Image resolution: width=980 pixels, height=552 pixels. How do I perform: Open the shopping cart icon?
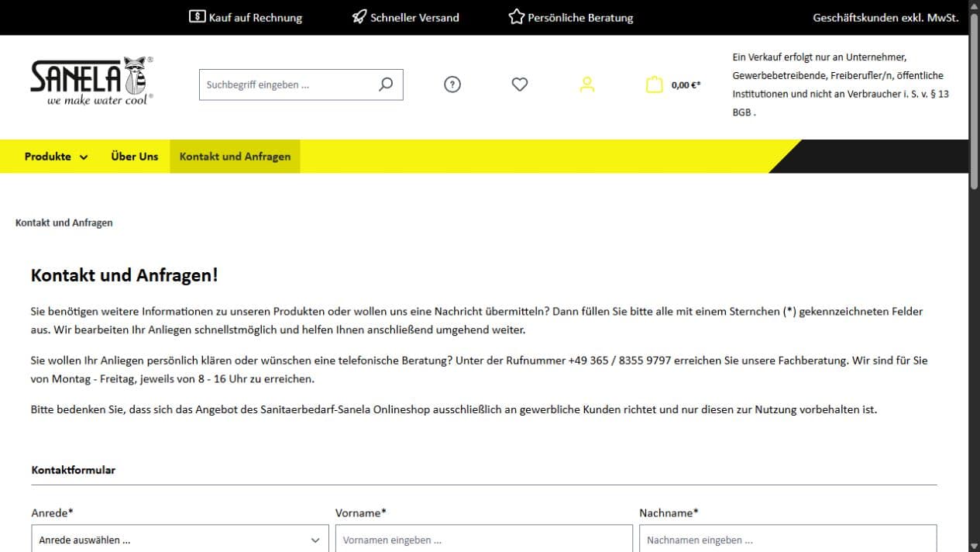click(x=655, y=85)
